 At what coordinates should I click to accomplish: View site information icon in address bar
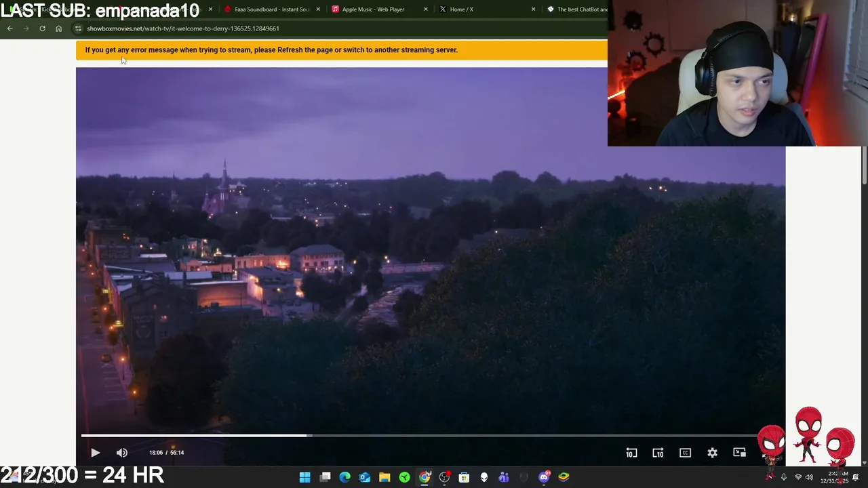tap(78, 28)
